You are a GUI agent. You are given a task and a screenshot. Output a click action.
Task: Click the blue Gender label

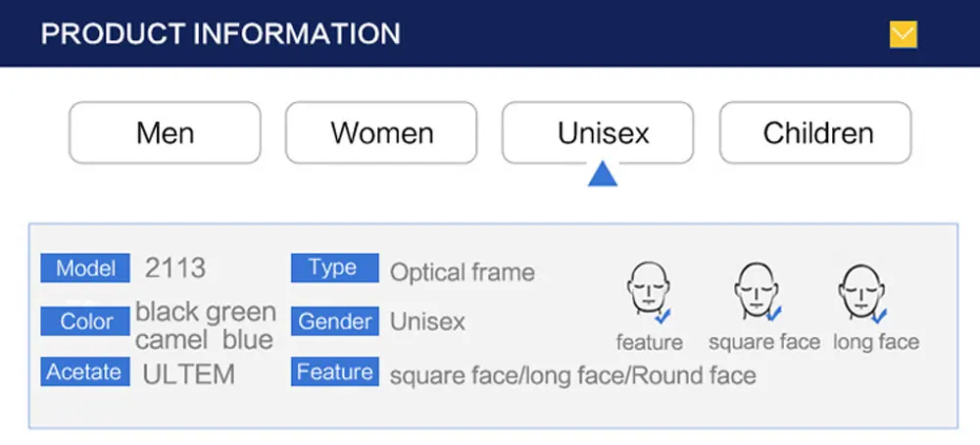335,321
